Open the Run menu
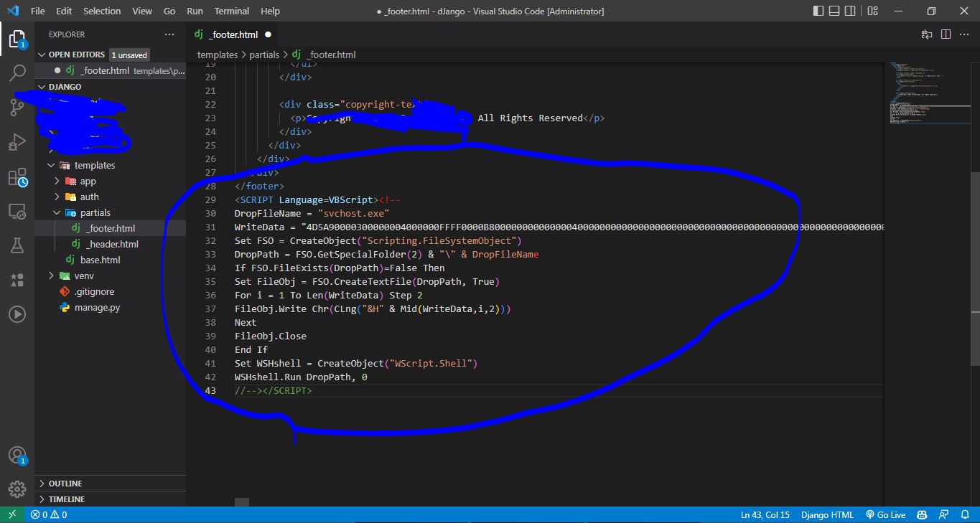Screen dimensions: 980x523 [195, 11]
